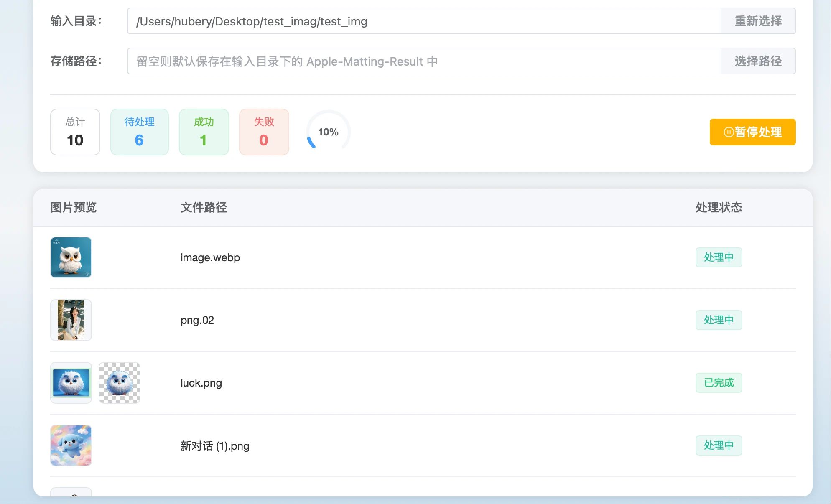Click the png.02 file name

197,320
